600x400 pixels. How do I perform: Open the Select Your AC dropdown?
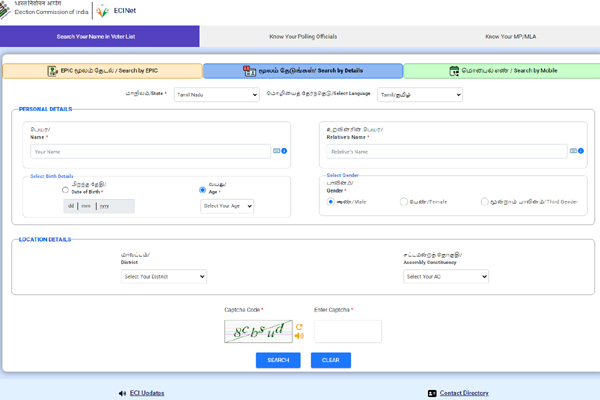pyautogui.click(x=446, y=276)
